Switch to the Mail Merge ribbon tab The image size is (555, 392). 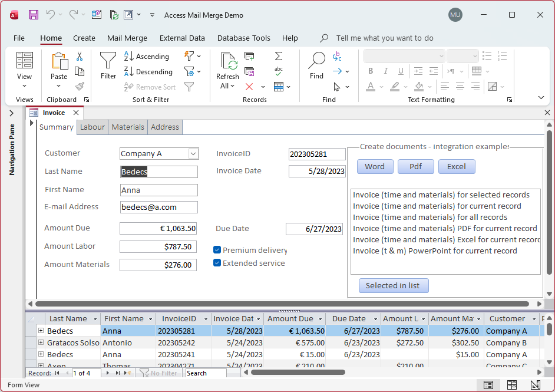(x=127, y=38)
